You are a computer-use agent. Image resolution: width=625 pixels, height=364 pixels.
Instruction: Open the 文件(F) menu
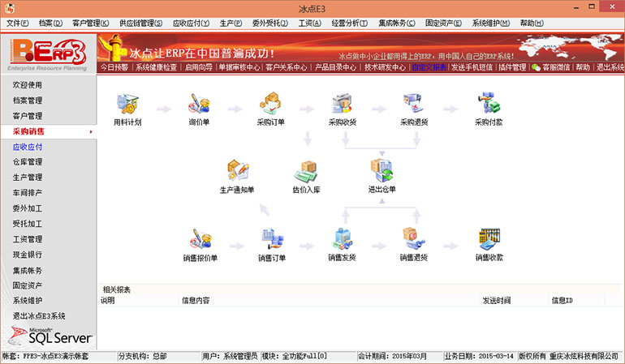[x=18, y=23]
